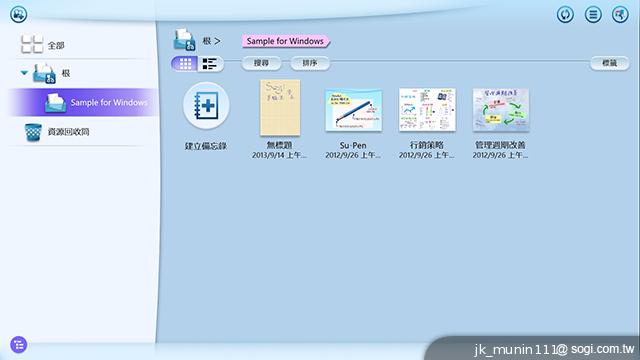This screenshot has width=640, height=360.
Task: Click the 排序 sort button
Action: point(310,63)
